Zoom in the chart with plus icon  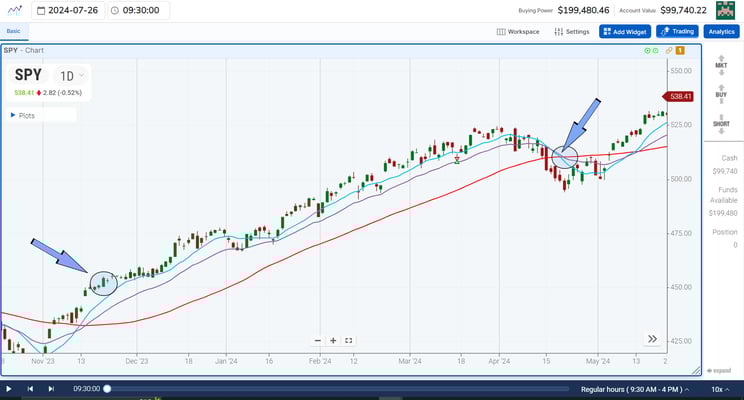[x=333, y=340]
